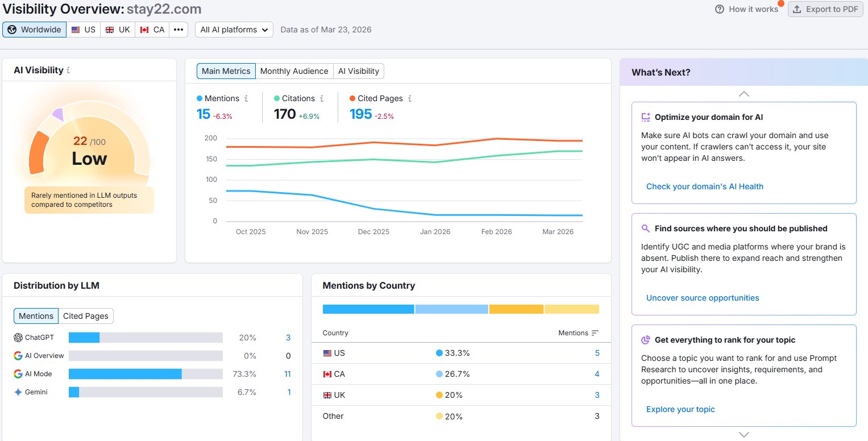
Task: Switch to AI Visibility chart tab
Action: pos(359,71)
